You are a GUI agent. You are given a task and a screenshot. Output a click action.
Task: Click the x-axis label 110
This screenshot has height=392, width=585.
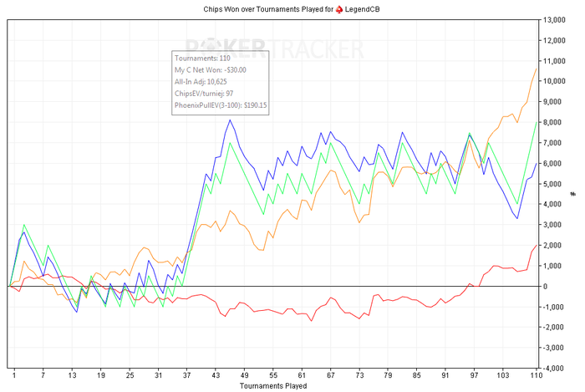click(x=537, y=375)
